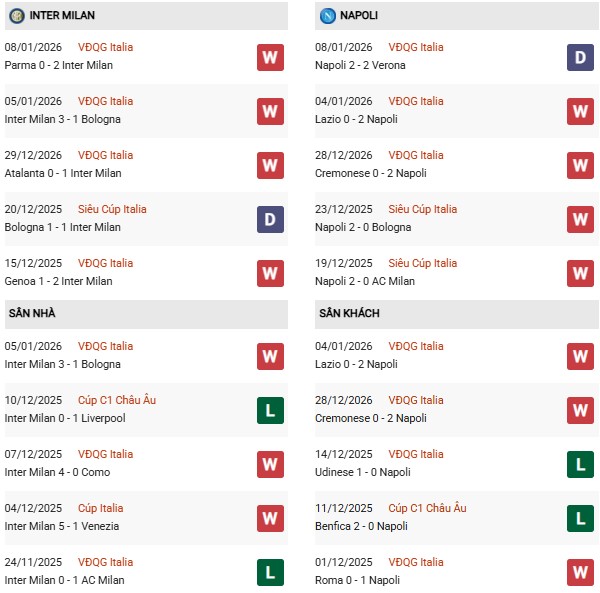Click the Inter Milan club crest icon
Image resolution: width=600 pixels, height=593 pixels.
coord(17,16)
